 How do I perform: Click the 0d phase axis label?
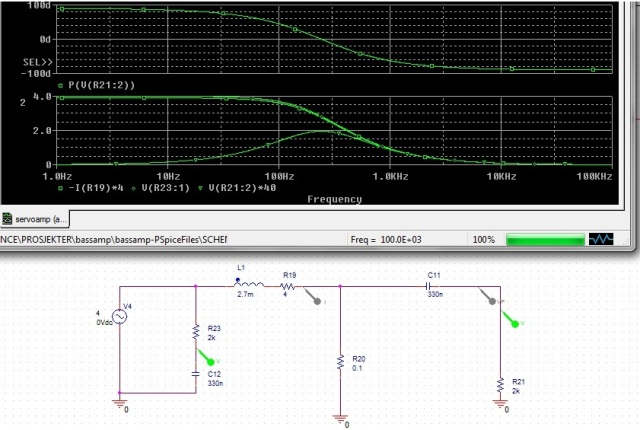[45, 40]
